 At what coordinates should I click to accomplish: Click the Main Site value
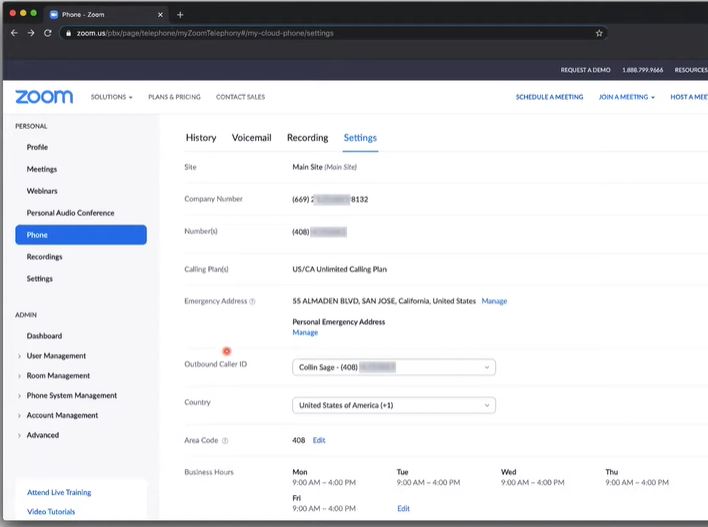point(324,167)
